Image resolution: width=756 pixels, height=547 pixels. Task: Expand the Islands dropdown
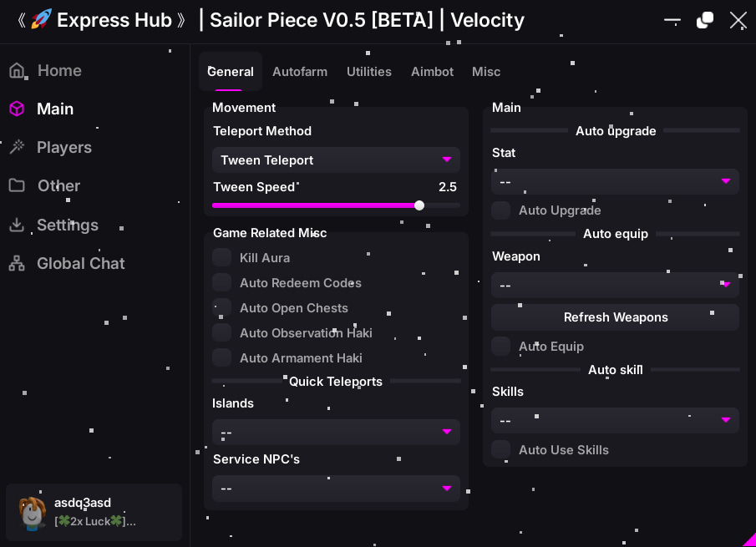click(336, 432)
